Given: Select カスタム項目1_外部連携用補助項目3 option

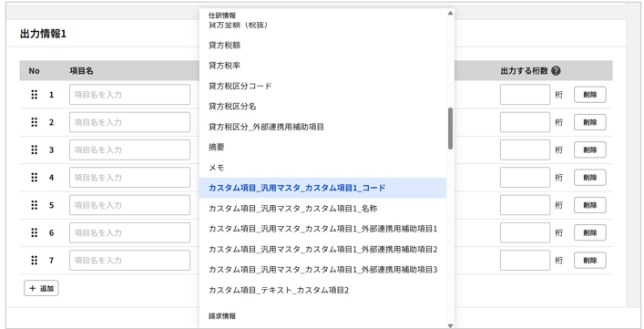Looking at the screenshot, I should [x=322, y=270].
